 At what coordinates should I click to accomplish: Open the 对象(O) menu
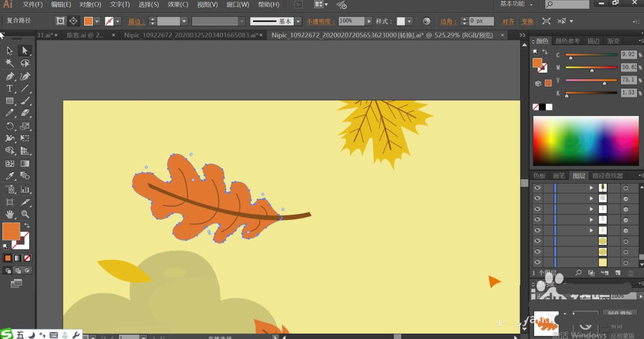click(x=90, y=4)
